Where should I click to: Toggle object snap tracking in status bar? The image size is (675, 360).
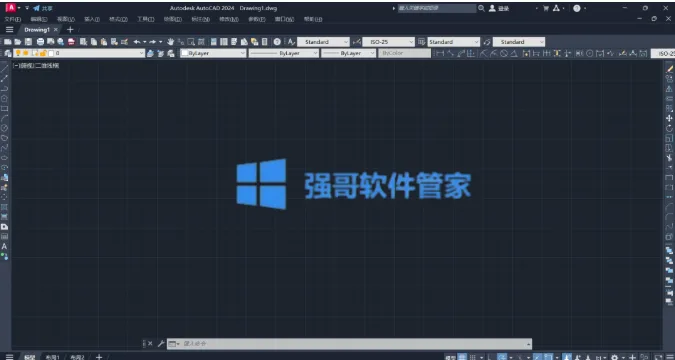(x=538, y=357)
